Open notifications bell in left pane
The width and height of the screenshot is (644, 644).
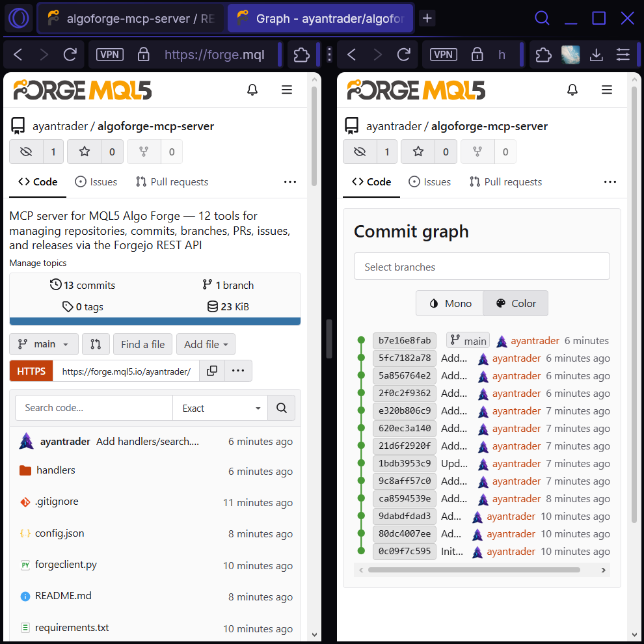pyautogui.click(x=252, y=90)
